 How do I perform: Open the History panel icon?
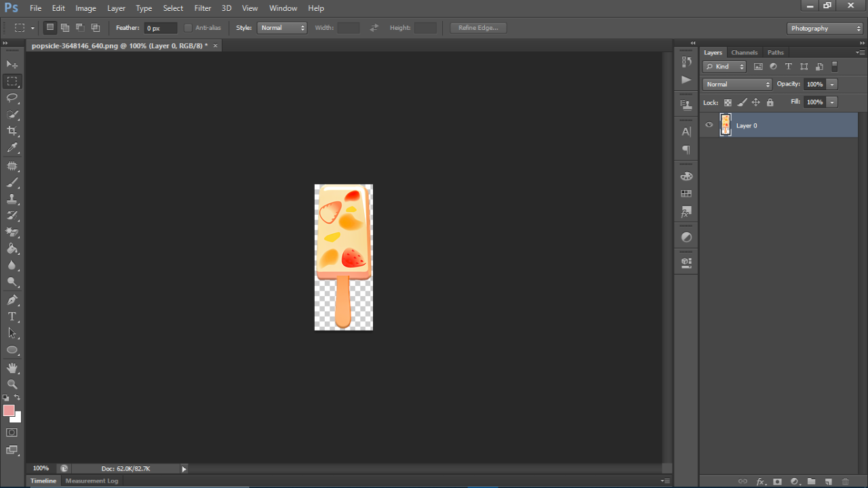tap(686, 62)
